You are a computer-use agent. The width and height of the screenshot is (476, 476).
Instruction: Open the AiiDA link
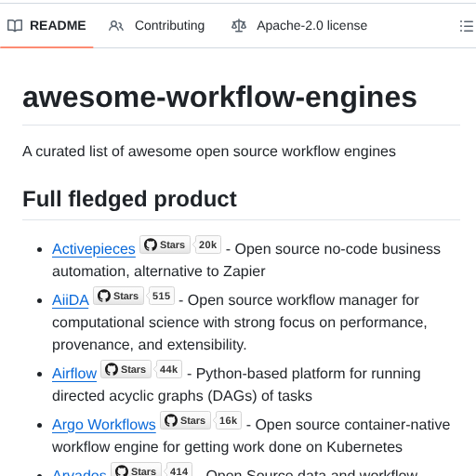point(71,300)
